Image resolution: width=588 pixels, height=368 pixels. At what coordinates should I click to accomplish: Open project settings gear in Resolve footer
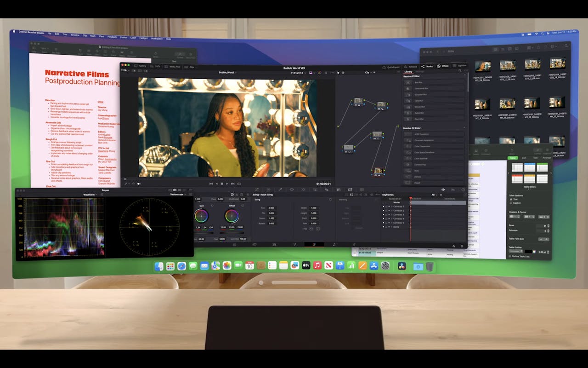[x=462, y=246]
